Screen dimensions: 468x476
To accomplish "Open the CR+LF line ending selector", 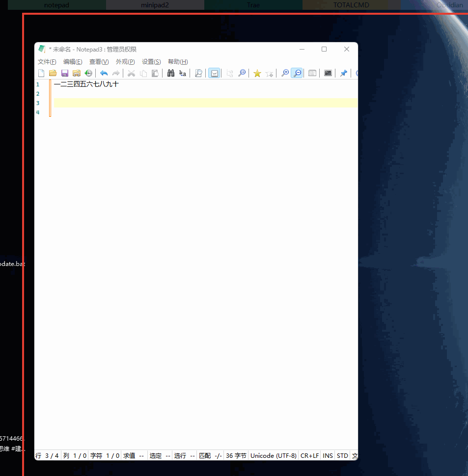I will 309,455.
